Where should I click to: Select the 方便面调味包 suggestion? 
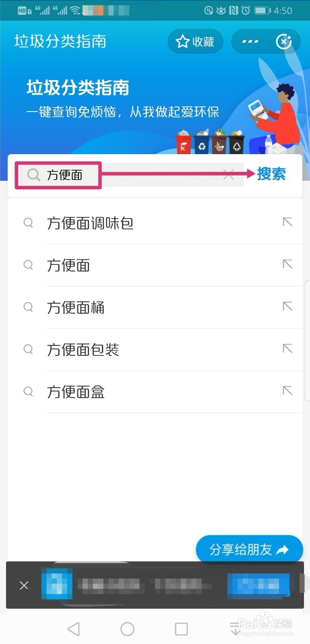point(155,223)
